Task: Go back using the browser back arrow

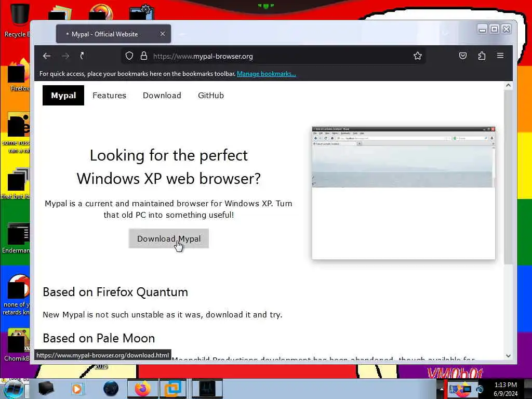Action: (x=47, y=56)
